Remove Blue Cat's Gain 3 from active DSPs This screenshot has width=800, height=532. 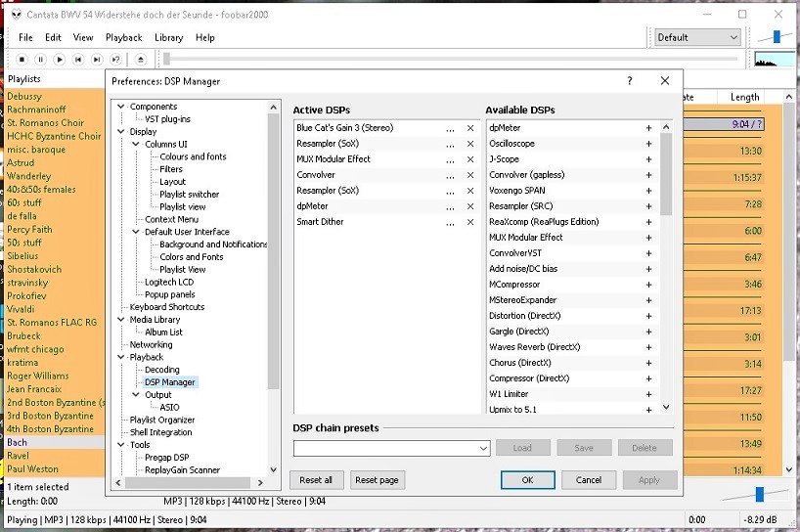coord(470,128)
